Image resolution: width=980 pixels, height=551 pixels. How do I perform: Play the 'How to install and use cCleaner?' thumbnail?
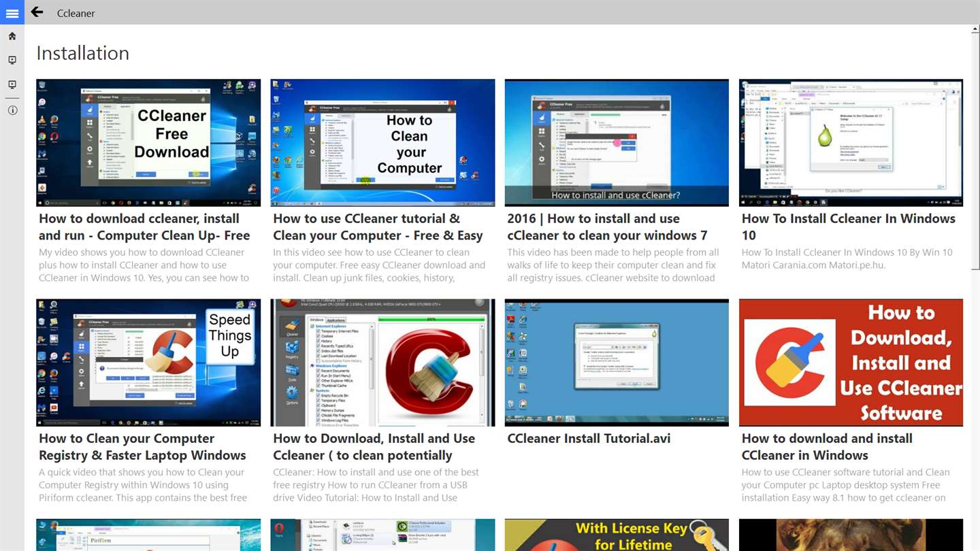pyautogui.click(x=617, y=143)
